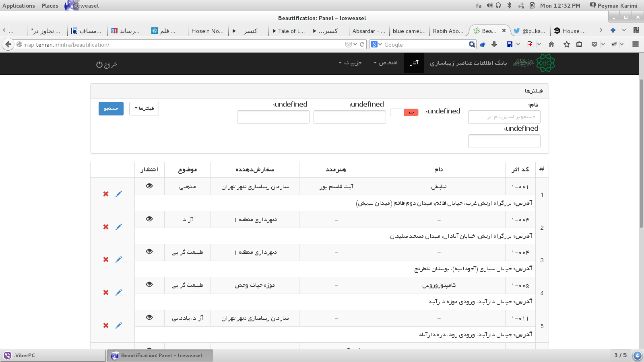The height and width of the screenshot is (362, 644).
Task: Delete row 1-003 with red X
Action: click(x=106, y=227)
